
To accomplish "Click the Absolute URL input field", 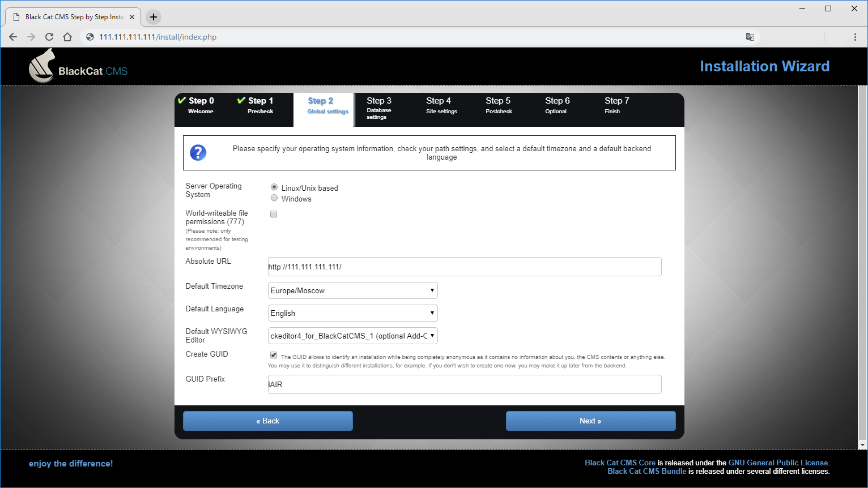I will [x=465, y=267].
